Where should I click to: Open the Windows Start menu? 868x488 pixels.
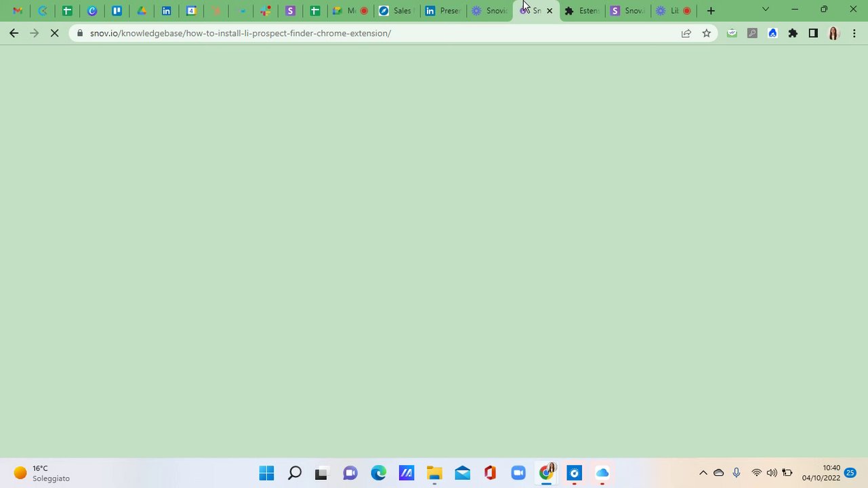pyautogui.click(x=266, y=473)
